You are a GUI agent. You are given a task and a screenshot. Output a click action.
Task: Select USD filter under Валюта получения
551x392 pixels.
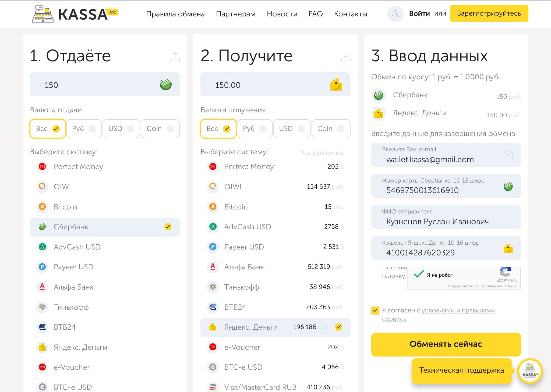click(x=292, y=129)
